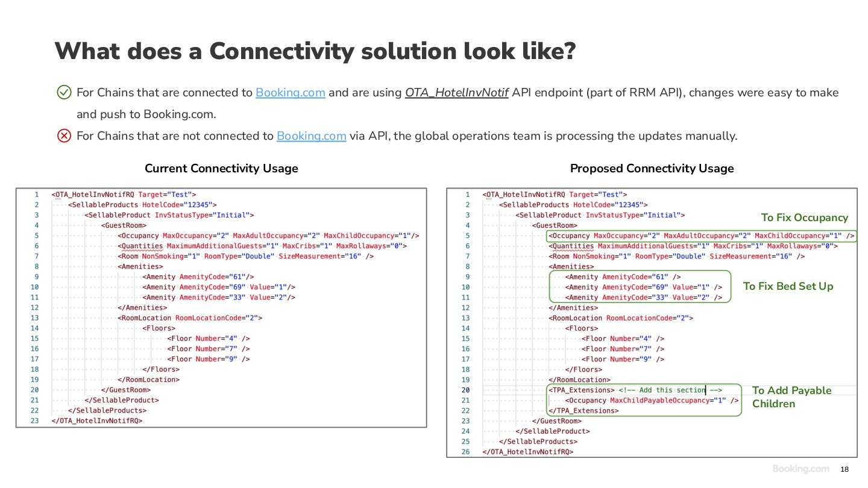
Task: Open the Booking.com link in the not connected bullet
Action: (312, 136)
